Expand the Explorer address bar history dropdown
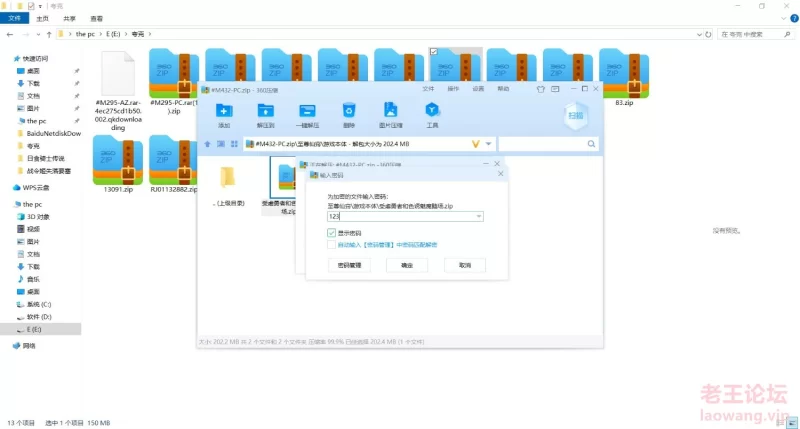Viewport: 800px width, 429px height. click(x=699, y=34)
